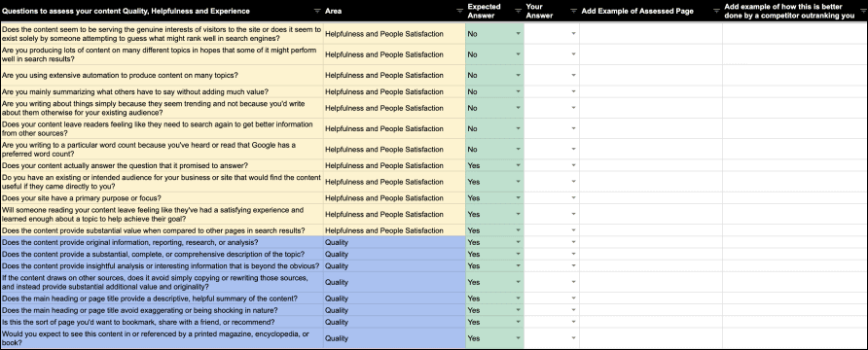Open Your Answer dropdown for printed magazine row
The image size is (868, 350).
[x=573, y=338]
